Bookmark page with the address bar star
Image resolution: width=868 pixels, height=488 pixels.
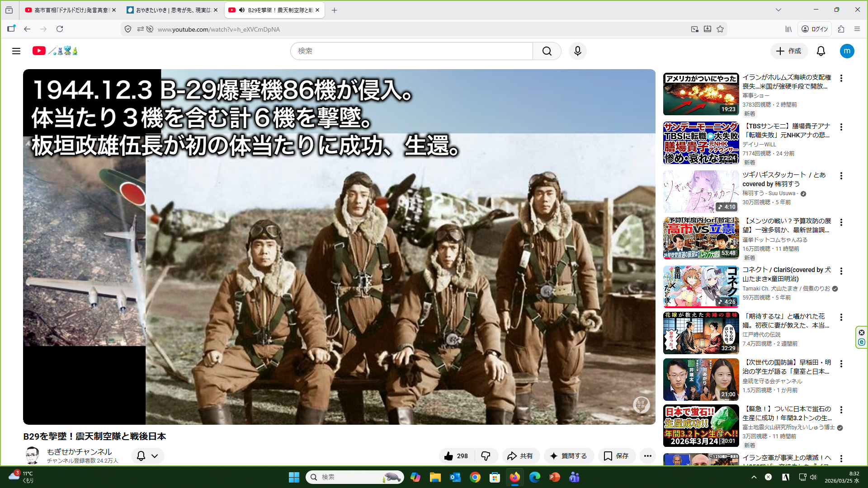(720, 29)
